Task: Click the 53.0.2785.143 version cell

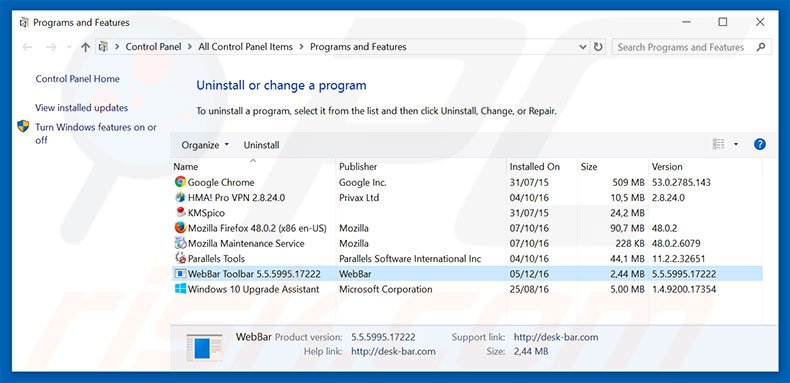Action: [x=681, y=182]
